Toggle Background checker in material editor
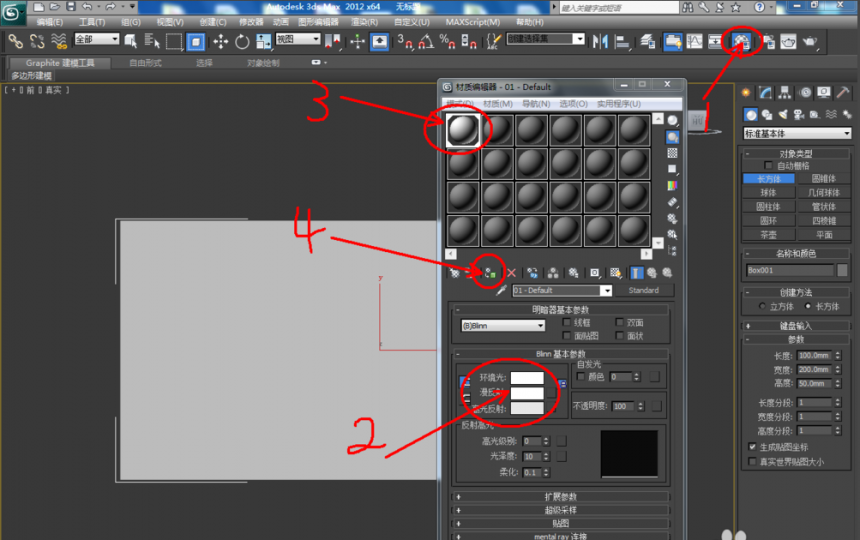Screen dimensions: 860x540 [x=672, y=153]
